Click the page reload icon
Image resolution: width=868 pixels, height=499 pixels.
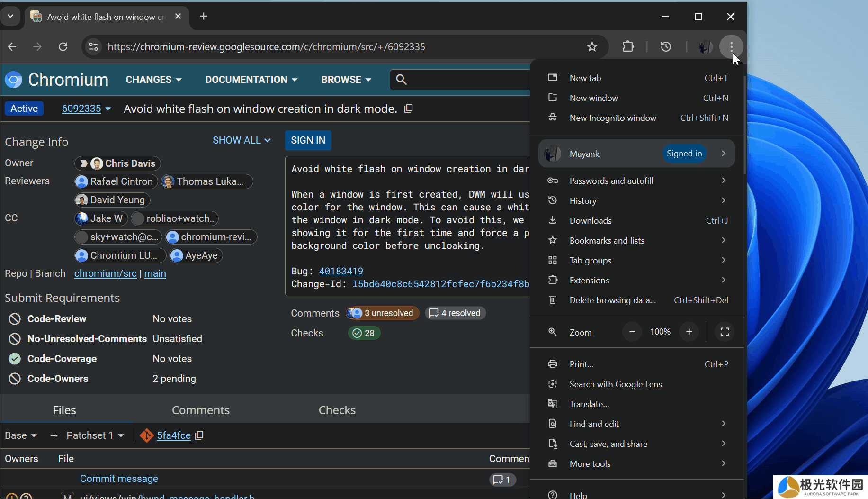pos(63,46)
